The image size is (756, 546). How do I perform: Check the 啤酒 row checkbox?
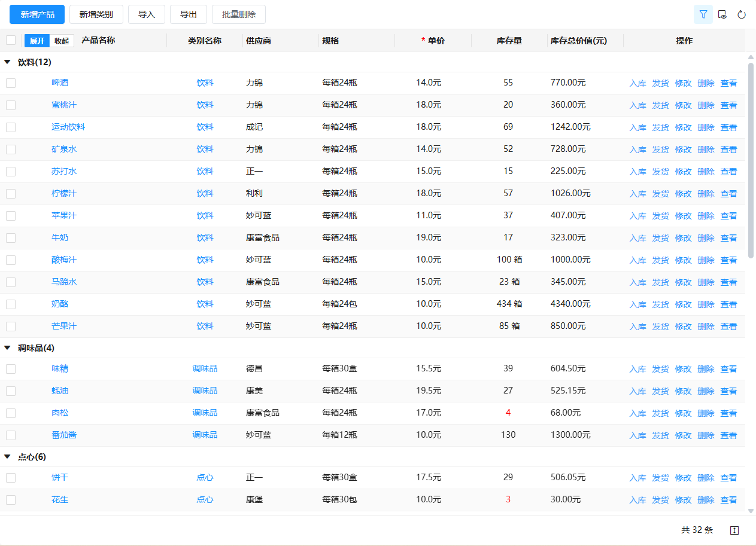(11, 83)
